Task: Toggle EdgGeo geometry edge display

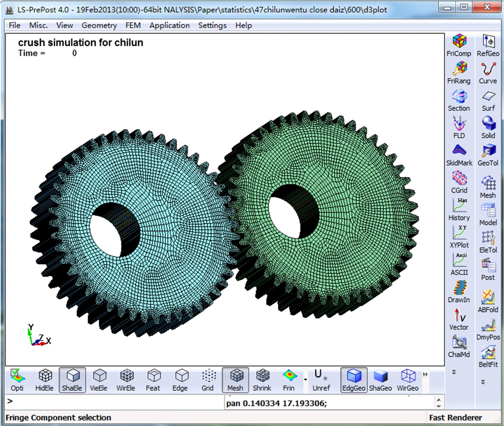Action: (354, 380)
